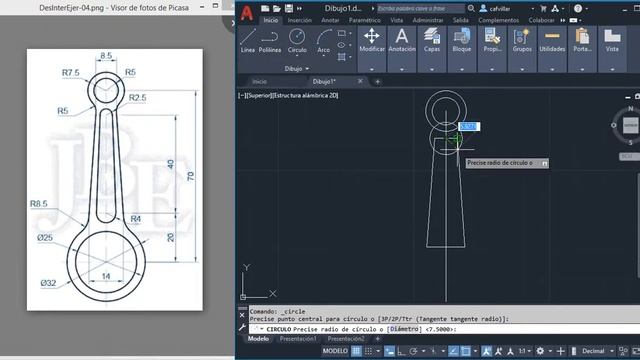The height and width of the screenshot is (360, 640).
Task: Expand the Modificar panel dropdown arrow
Action: tap(371, 69)
